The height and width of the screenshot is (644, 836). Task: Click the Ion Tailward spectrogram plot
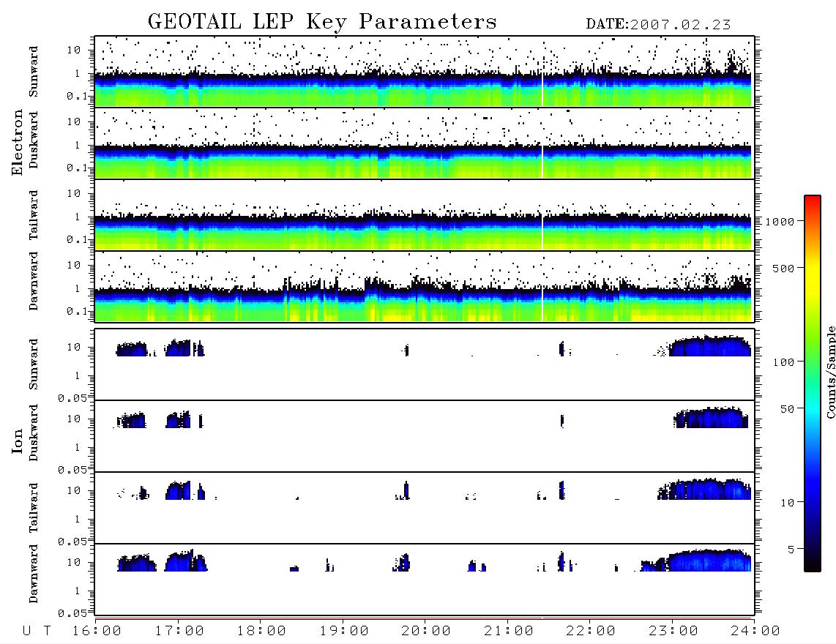(x=425, y=508)
